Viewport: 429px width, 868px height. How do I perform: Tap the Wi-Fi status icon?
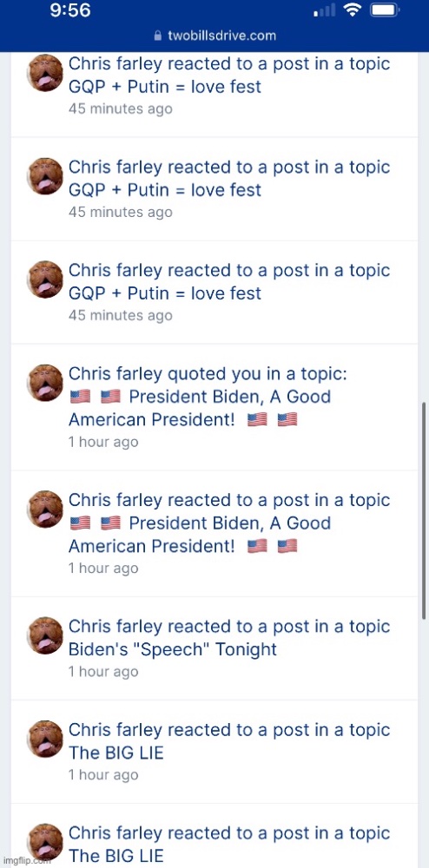point(350,10)
